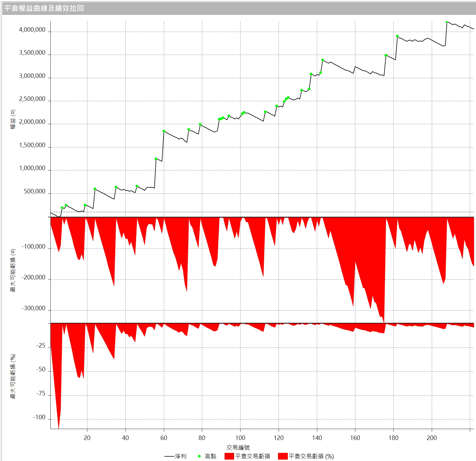The width and height of the screenshot is (476, 461).
Task: Click the 交易編號 x-axis title
Action: pos(238,448)
